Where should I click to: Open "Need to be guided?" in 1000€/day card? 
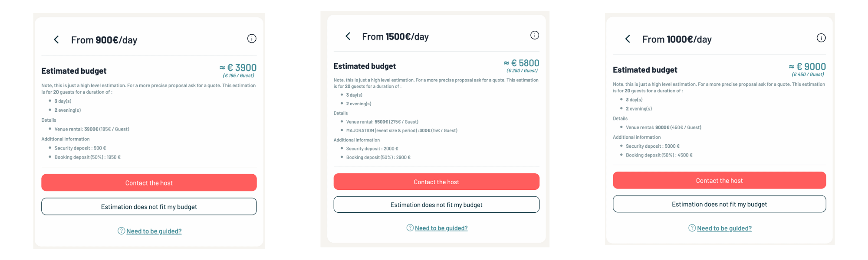[x=724, y=228]
